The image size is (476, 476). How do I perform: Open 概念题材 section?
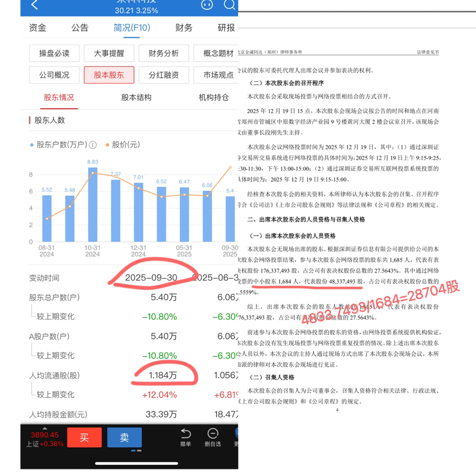216,53
